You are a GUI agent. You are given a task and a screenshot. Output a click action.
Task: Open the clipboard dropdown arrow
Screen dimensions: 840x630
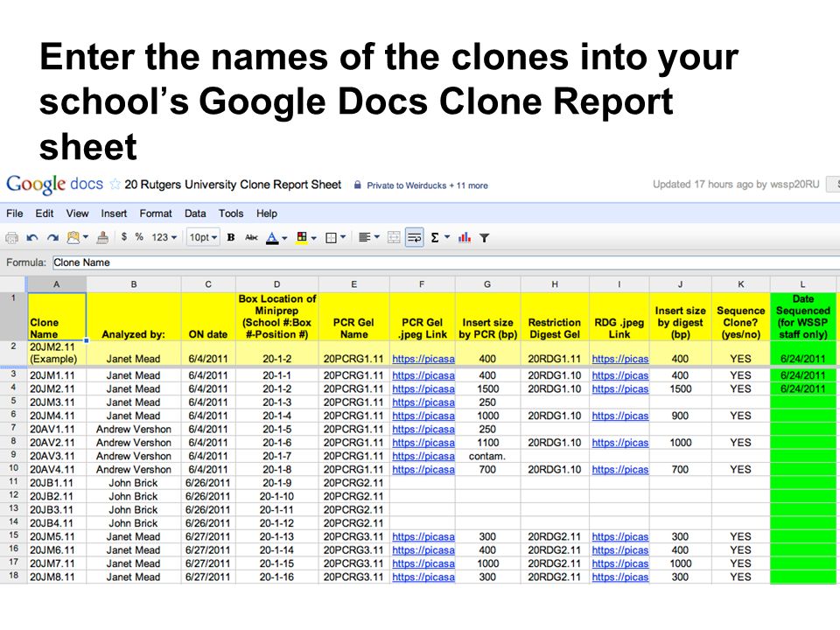point(86,237)
